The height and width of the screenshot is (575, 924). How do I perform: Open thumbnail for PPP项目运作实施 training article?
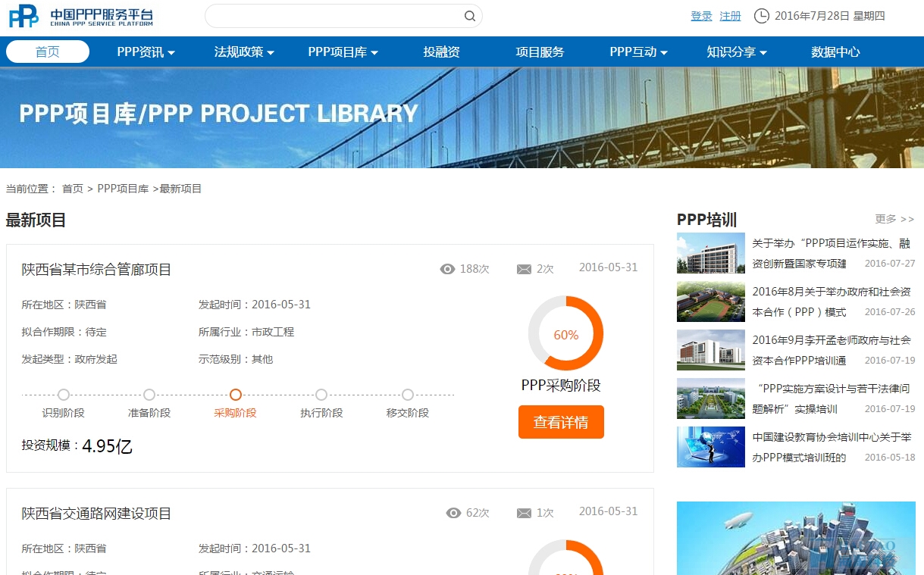[x=711, y=253]
